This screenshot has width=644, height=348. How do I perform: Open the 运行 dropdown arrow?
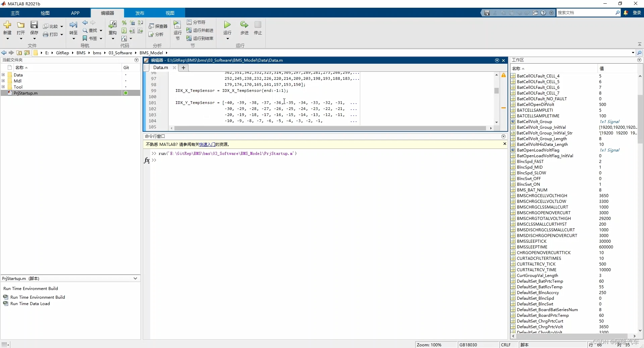pyautogui.click(x=227, y=39)
